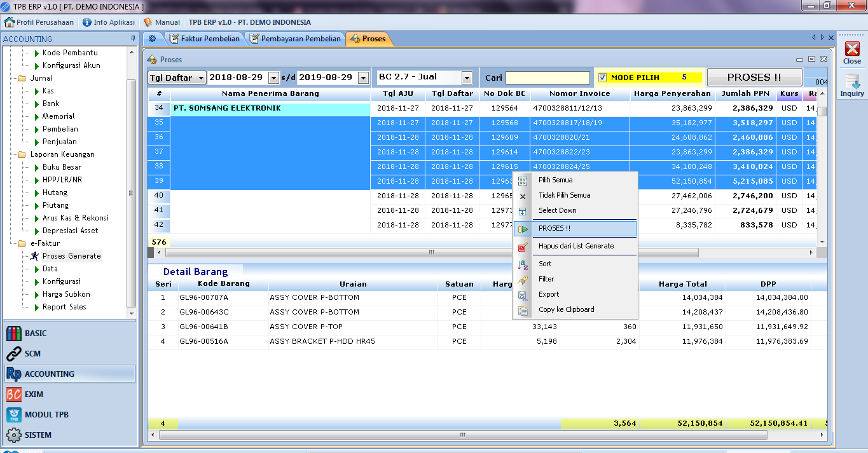Open the SCM module icon
Image resolution: width=868 pixels, height=453 pixels.
[14, 354]
